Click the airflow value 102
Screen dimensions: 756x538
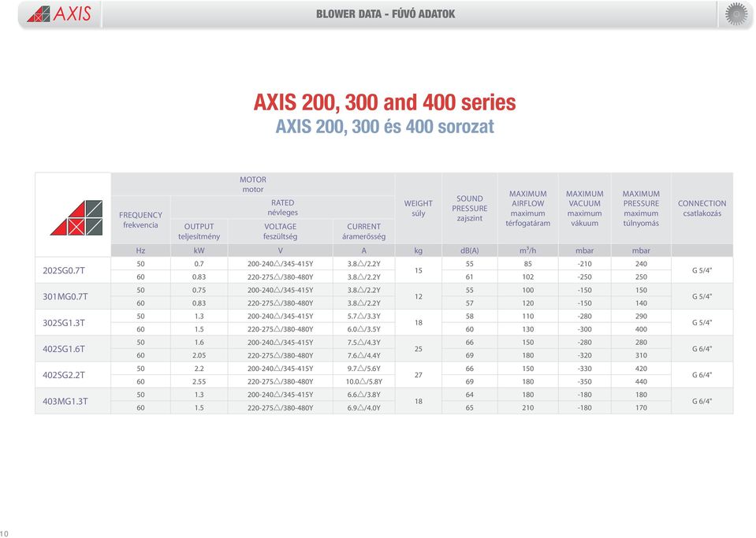[x=528, y=277]
